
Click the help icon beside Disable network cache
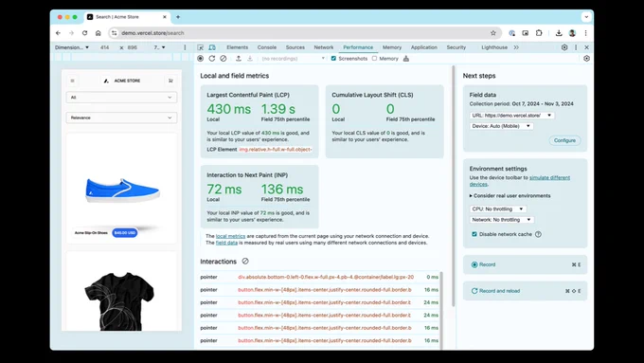[x=538, y=234]
